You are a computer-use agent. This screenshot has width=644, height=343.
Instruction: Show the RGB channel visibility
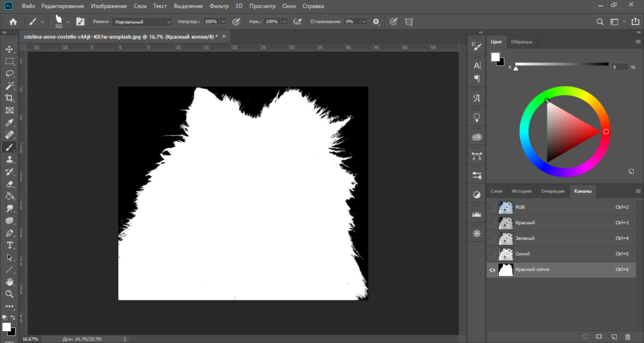pyautogui.click(x=492, y=207)
